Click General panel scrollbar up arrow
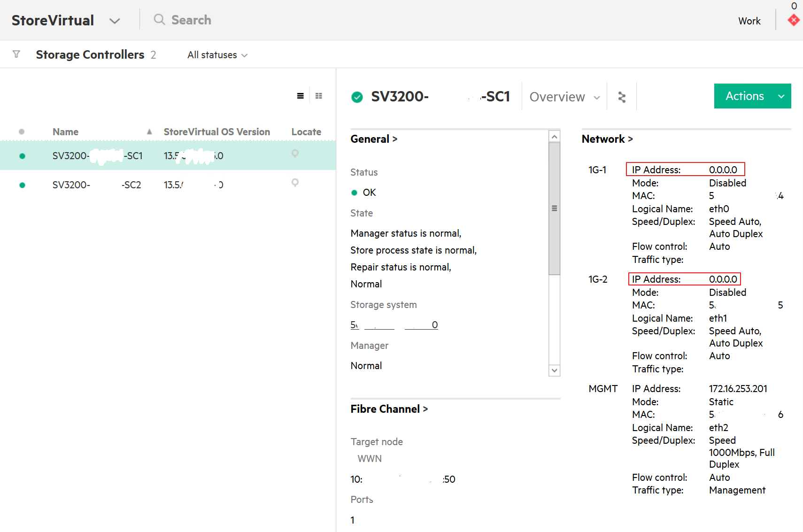This screenshot has width=803, height=532. pos(555,137)
